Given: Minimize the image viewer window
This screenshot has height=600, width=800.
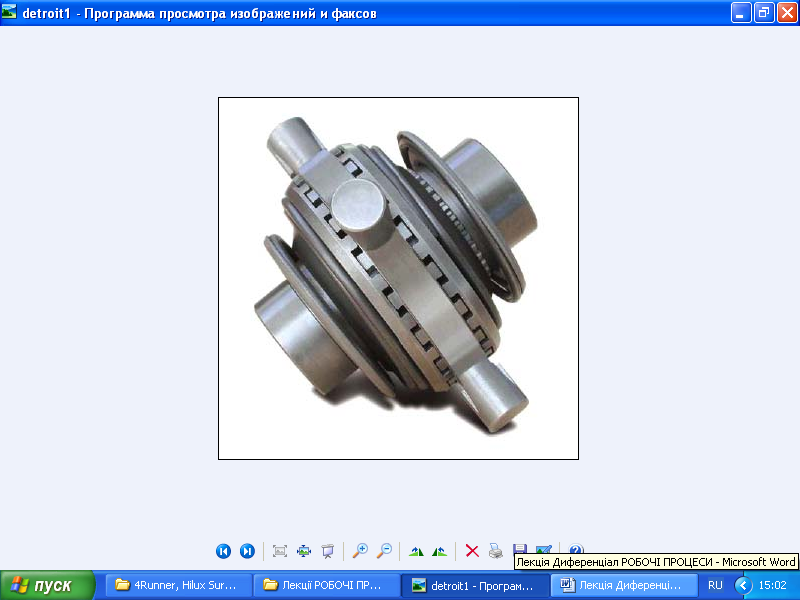Looking at the screenshot, I should [x=741, y=12].
